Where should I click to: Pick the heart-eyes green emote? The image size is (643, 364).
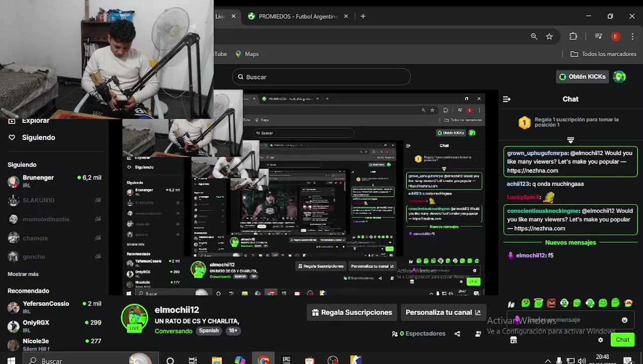click(x=526, y=303)
